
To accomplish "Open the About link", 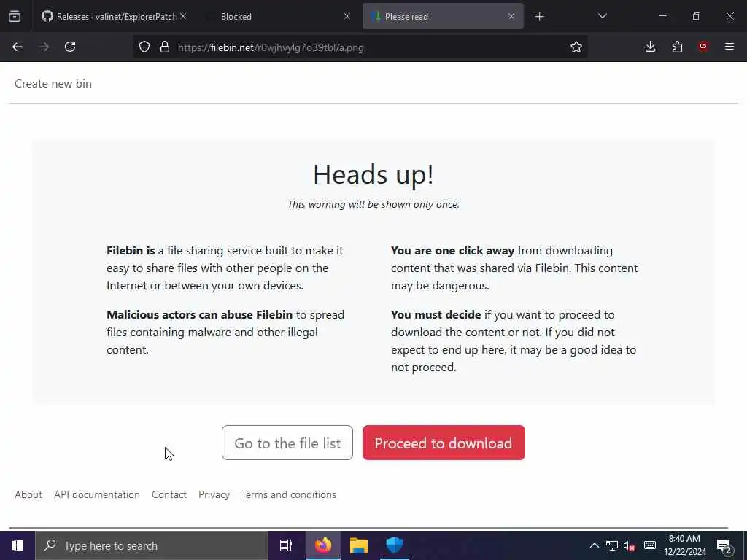I will [x=28, y=495].
